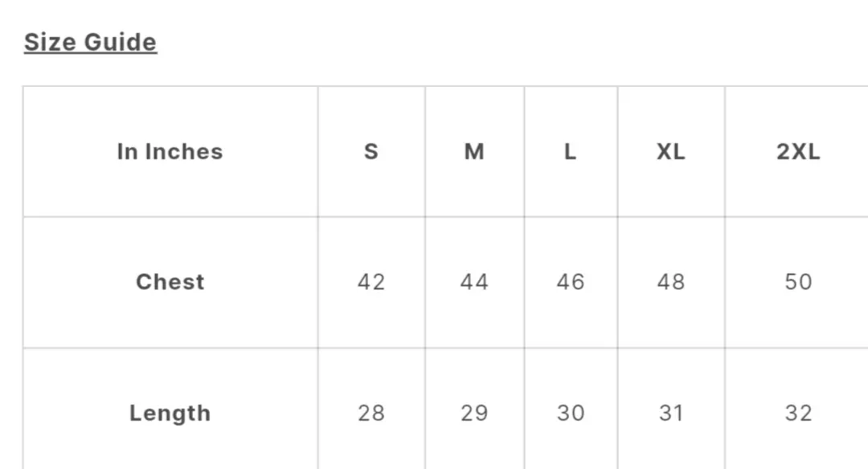The width and height of the screenshot is (868, 469).
Task: Click the S size column header
Action: (x=371, y=151)
